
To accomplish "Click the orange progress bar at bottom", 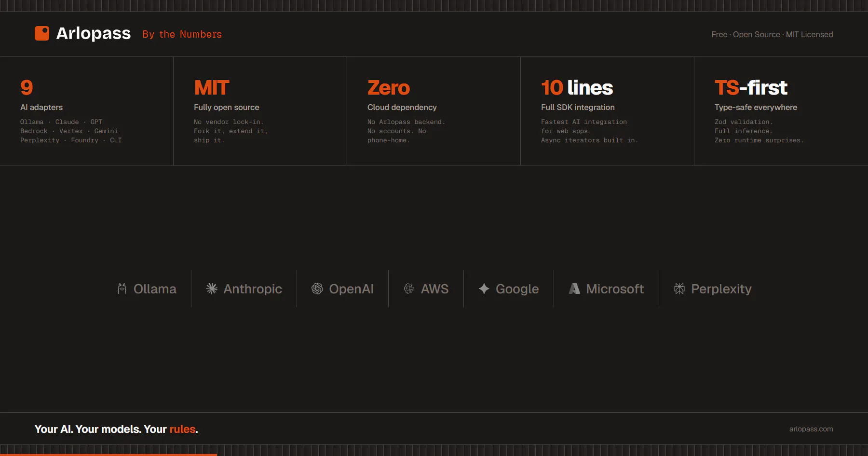I will (108, 455).
